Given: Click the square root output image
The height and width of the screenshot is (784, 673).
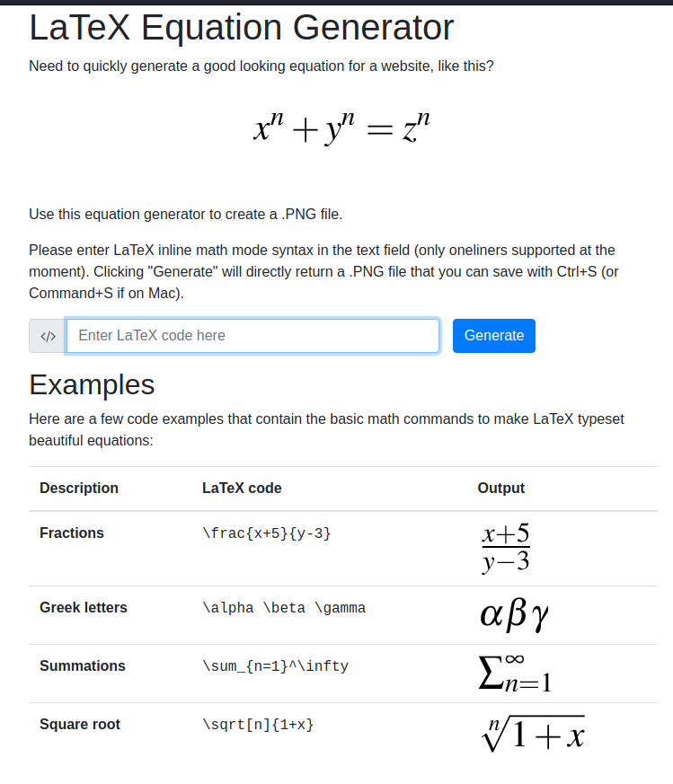Looking at the screenshot, I should tap(533, 733).
